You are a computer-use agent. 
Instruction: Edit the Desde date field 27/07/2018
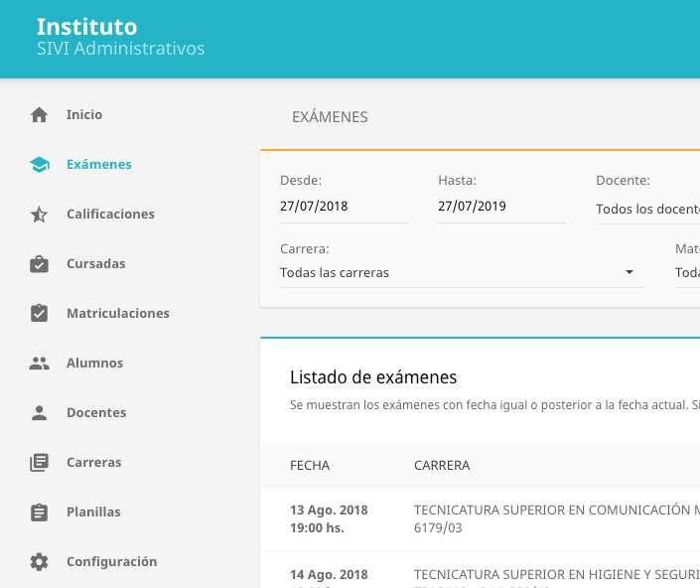(x=344, y=207)
